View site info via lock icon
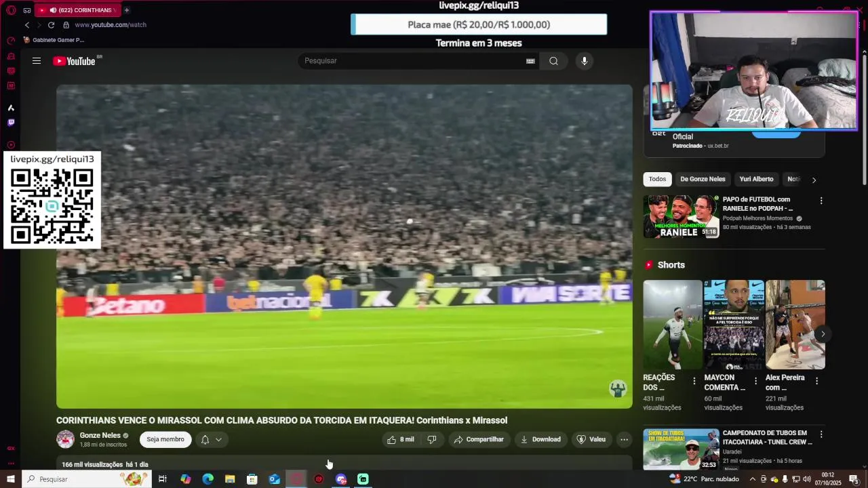Viewport: 868px width, 488px height. [66, 25]
